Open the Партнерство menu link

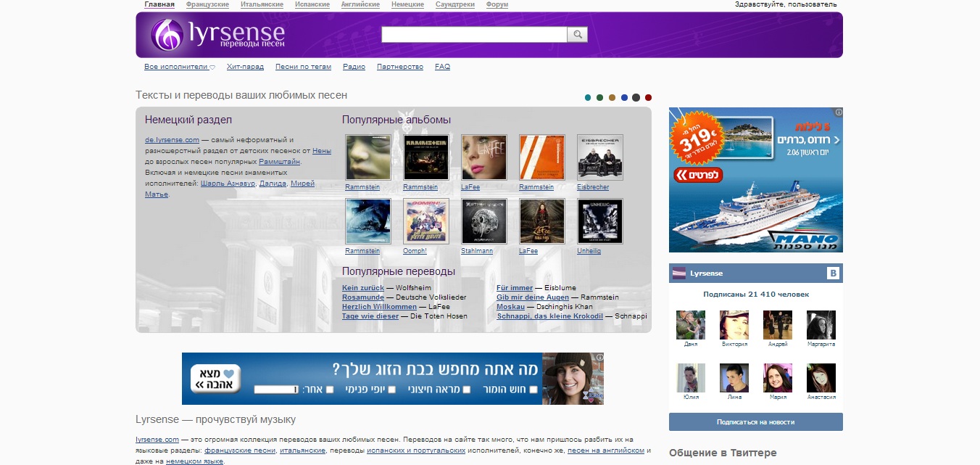(400, 67)
